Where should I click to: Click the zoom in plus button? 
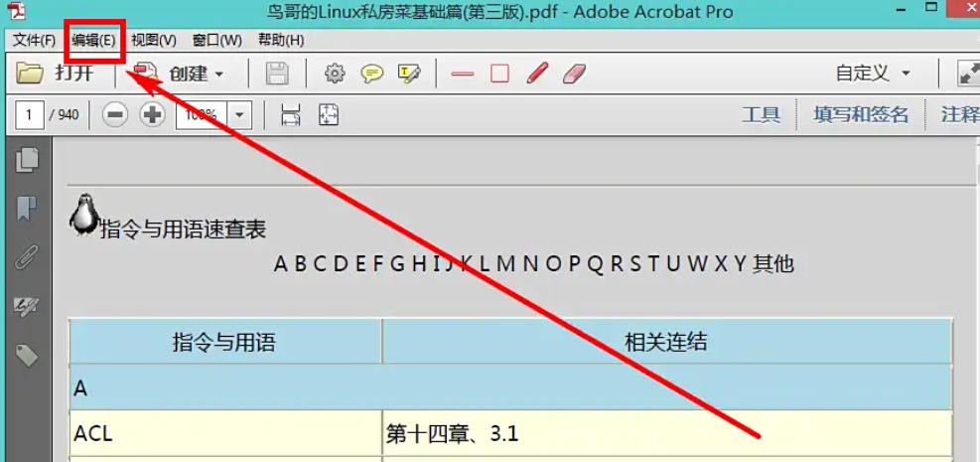[153, 115]
